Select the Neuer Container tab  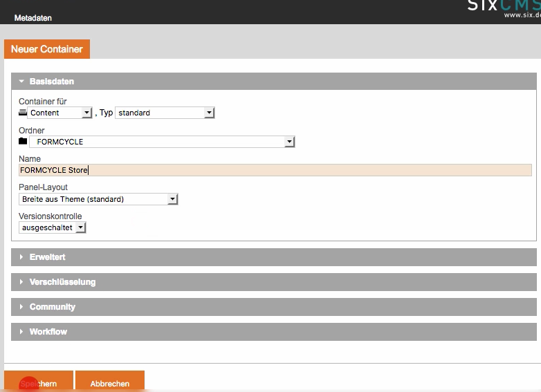coord(47,49)
